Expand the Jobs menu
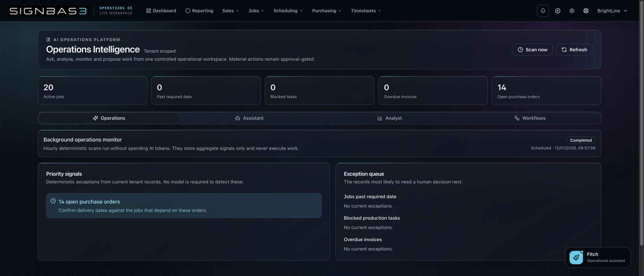Image resolution: width=644 pixels, height=276 pixels. pos(256,11)
